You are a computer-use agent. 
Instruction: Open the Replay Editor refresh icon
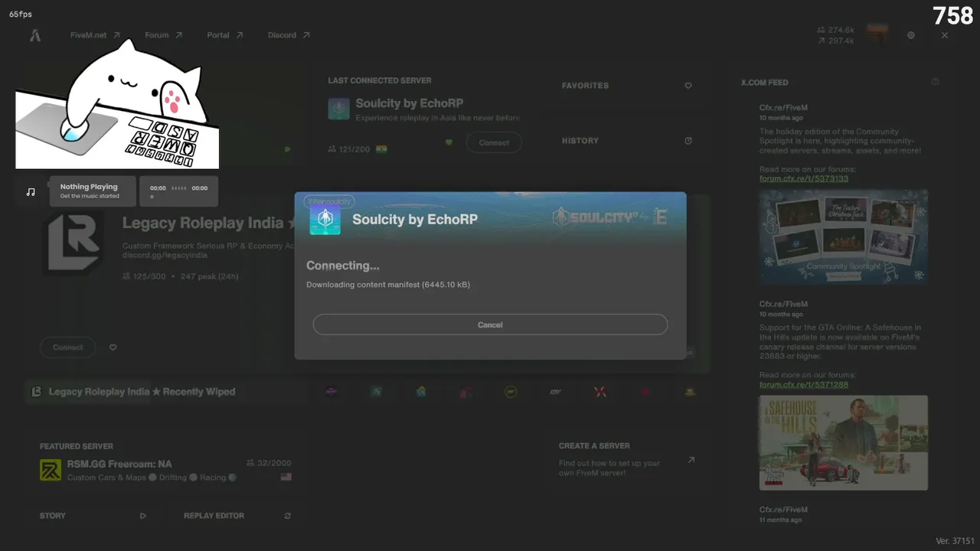[288, 516]
